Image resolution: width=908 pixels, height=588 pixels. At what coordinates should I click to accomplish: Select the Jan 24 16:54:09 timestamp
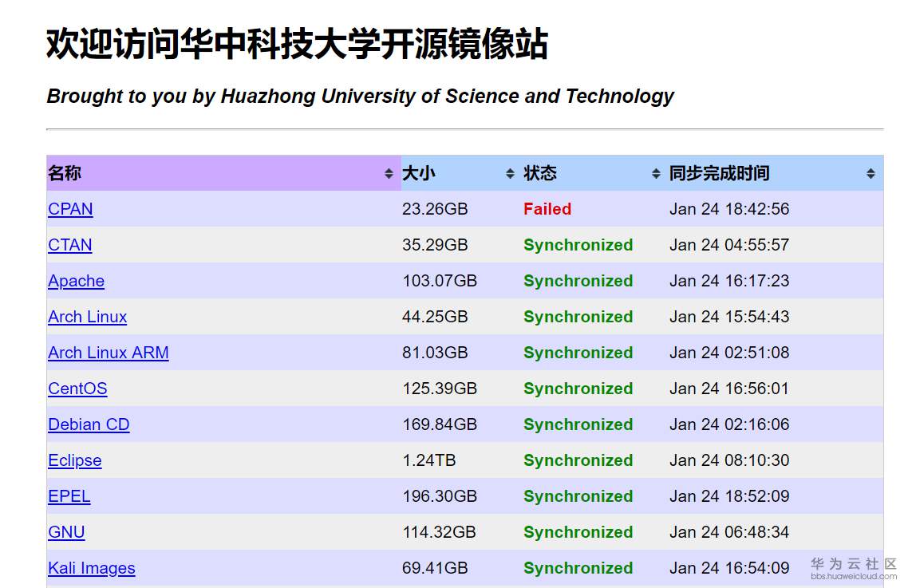[x=729, y=568]
